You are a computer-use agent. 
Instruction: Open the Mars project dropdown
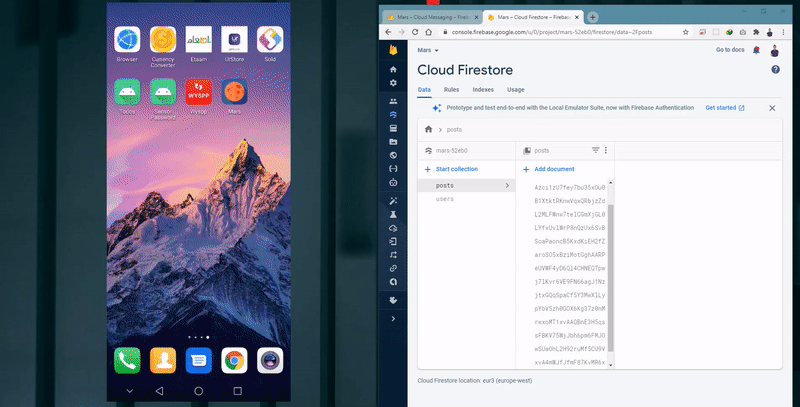click(428, 50)
